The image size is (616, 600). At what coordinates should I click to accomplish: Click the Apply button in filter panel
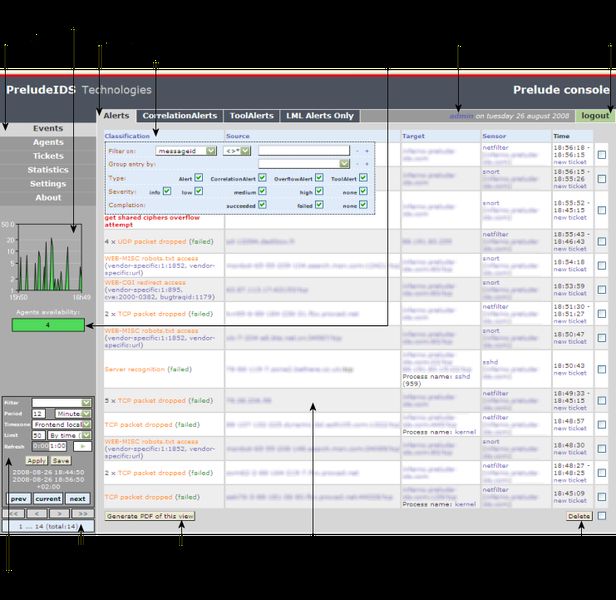pos(36,461)
